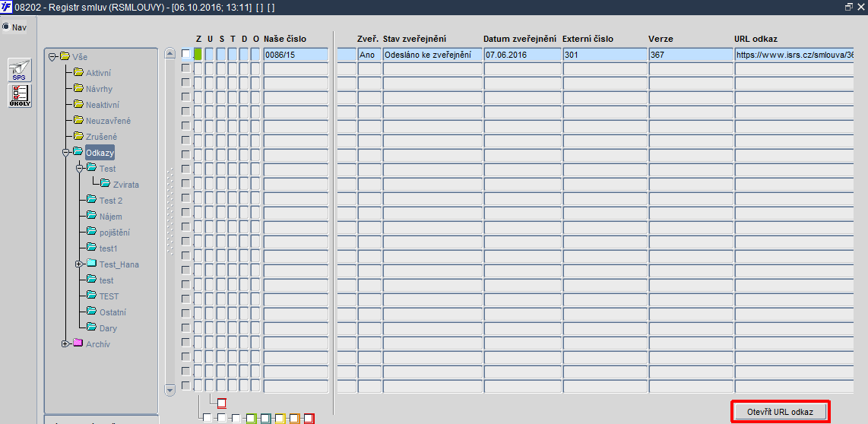Select the Odkazy tree item label
Screen dimensions: 868x424
coord(100,152)
